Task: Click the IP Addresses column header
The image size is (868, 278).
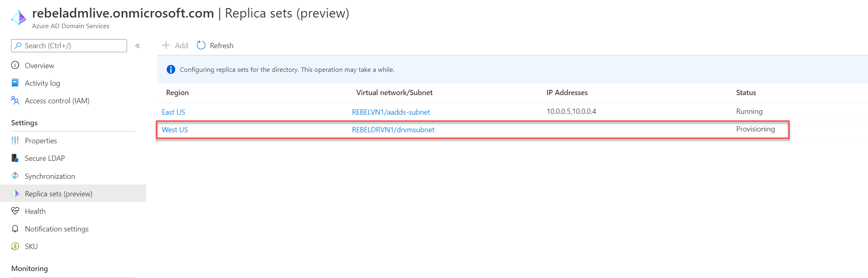Action: (x=567, y=93)
